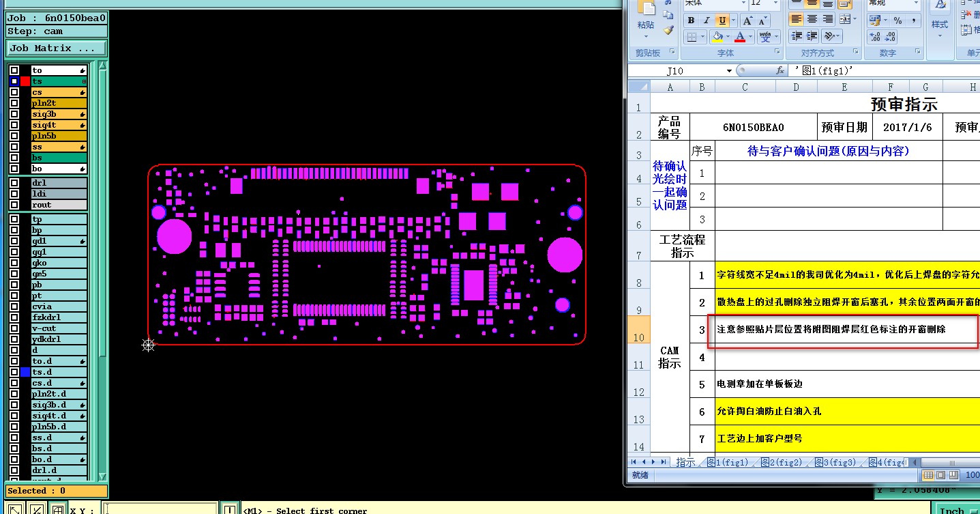Click the red color swatch of ts layer
The width and height of the screenshot is (980, 514).
[x=25, y=81]
